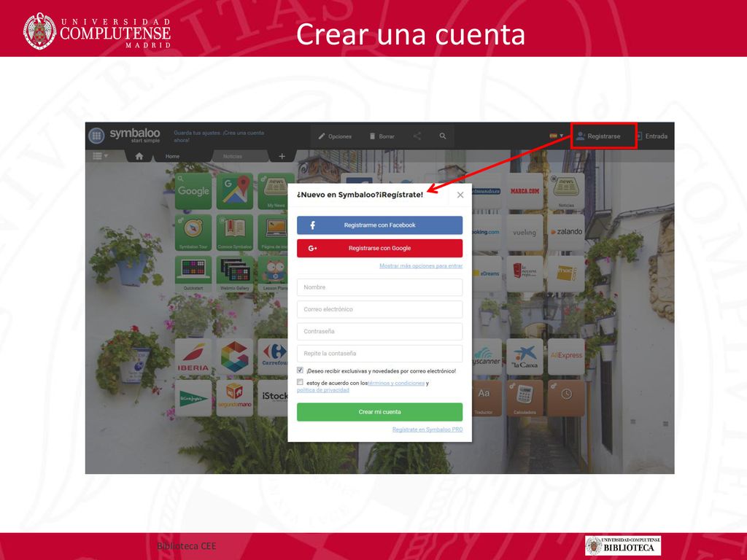Open search with the magnifier icon
This screenshot has width=747, height=560.
pyautogui.click(x=443, y=136)
